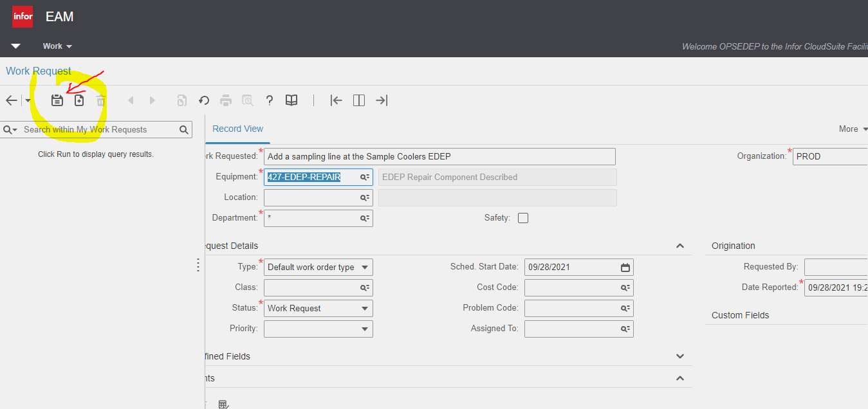Open Department field lookup icon
The image size is (868, 409).
(365, 218)
